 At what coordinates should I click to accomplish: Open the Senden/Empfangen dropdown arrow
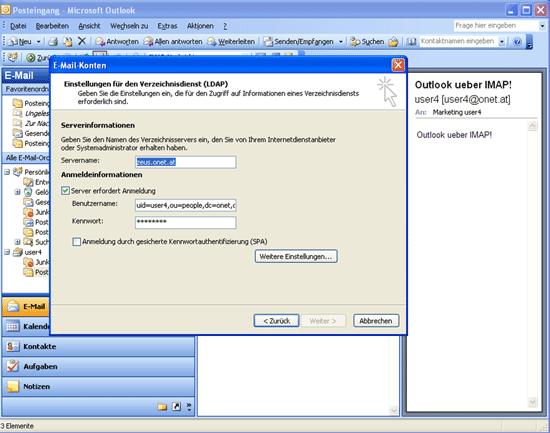click(x=340, y=42)
